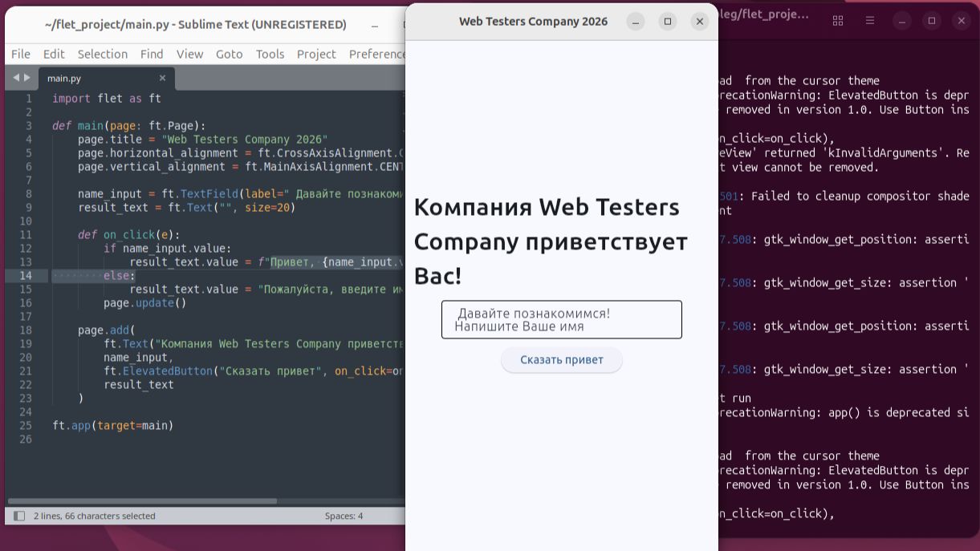
Task: Click the horizontal scrollbar in Sublime editor
Action: point(142,501)
